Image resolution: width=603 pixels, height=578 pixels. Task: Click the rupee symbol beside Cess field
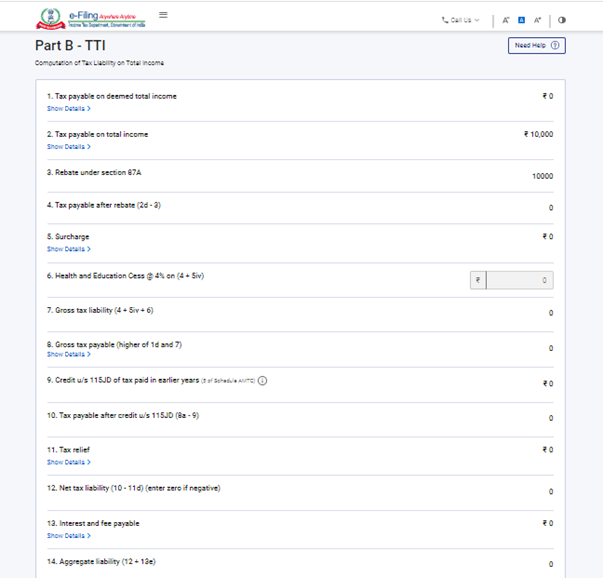point(478,281)
